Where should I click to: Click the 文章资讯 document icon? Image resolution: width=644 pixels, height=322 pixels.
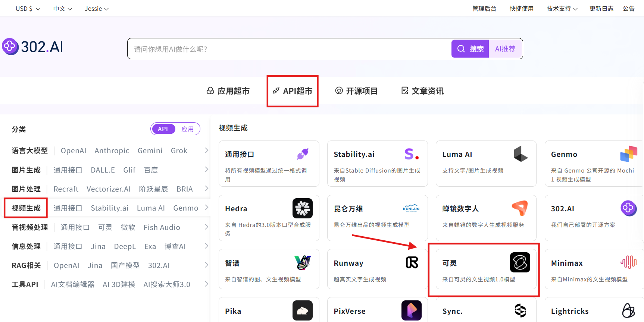(x=404, y=91)
